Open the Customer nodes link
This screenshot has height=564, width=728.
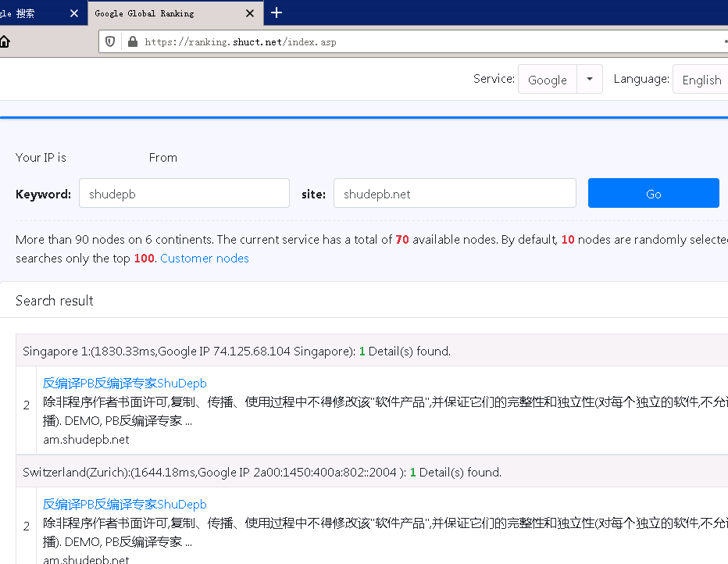(205, 258)
